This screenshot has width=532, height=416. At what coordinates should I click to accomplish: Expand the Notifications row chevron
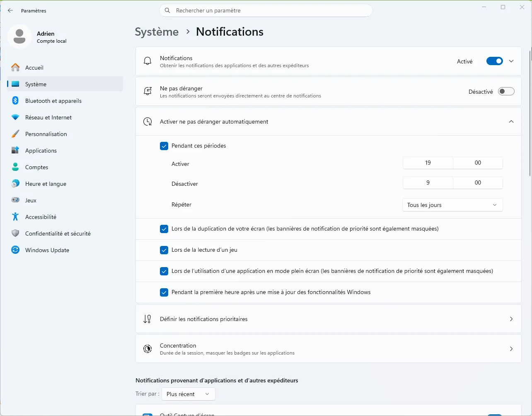click(511, 61)
